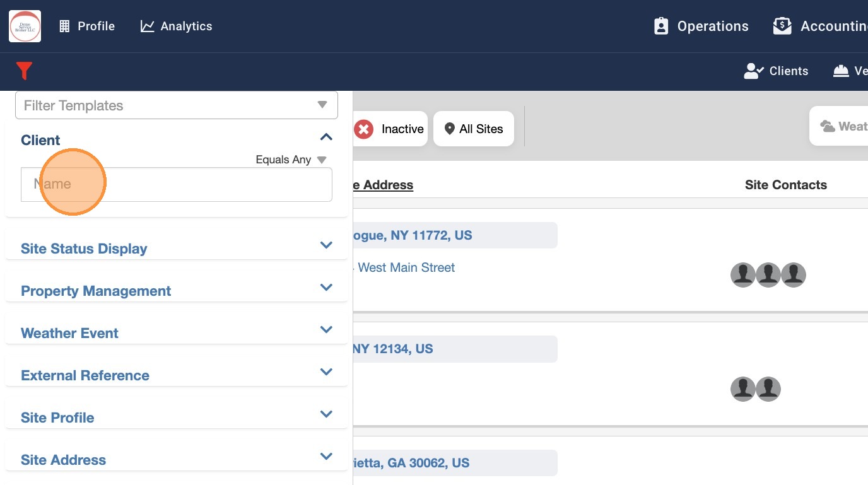Collapse the Client filter section
The image size is (868, 485).
(x=326, y=137)
